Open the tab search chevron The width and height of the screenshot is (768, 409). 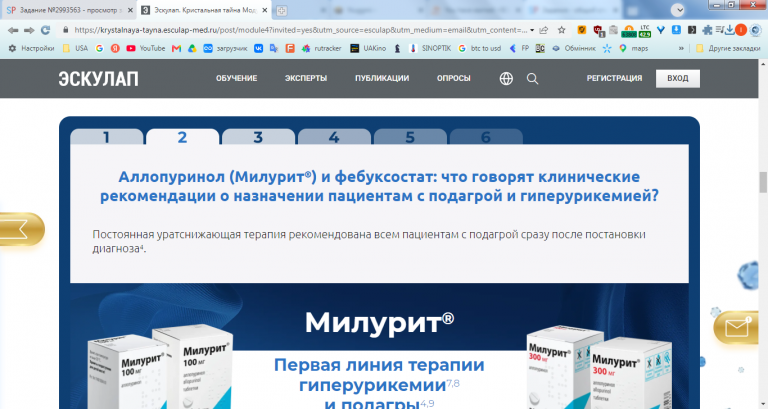click(678, 10)
